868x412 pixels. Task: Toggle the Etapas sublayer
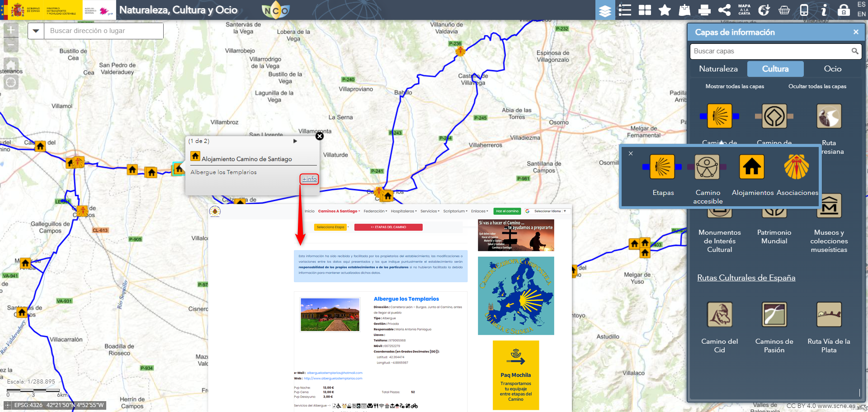click(x=662, y=167)
